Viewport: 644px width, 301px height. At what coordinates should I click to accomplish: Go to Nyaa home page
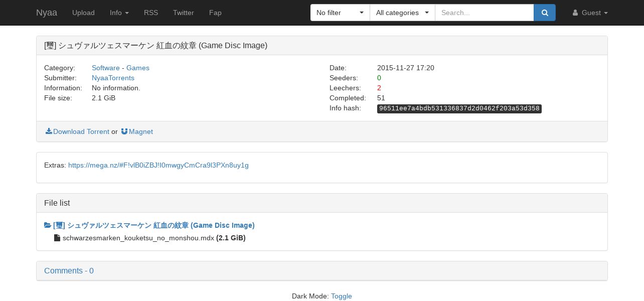coord(47,13)
